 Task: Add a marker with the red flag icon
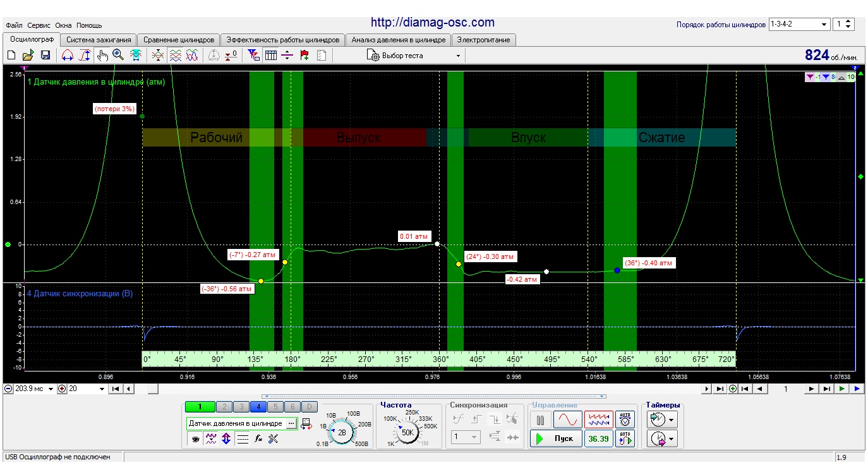[304, 56]
